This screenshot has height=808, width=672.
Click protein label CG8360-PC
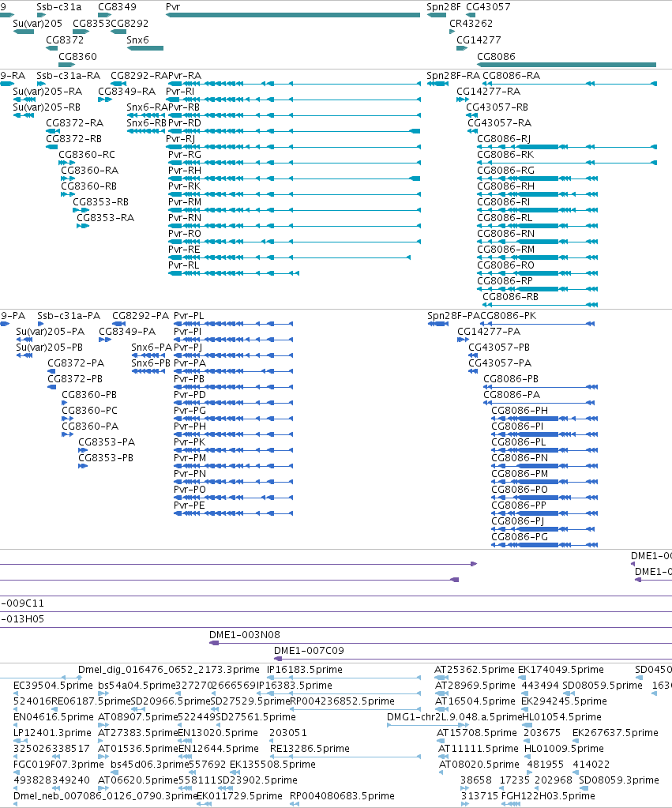90,410
